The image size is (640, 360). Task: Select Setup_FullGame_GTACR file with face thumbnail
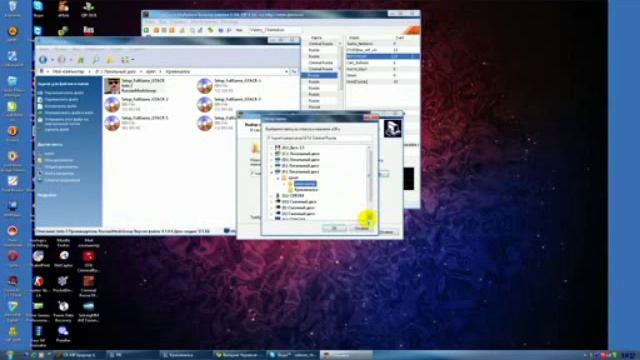click(135, 85)
